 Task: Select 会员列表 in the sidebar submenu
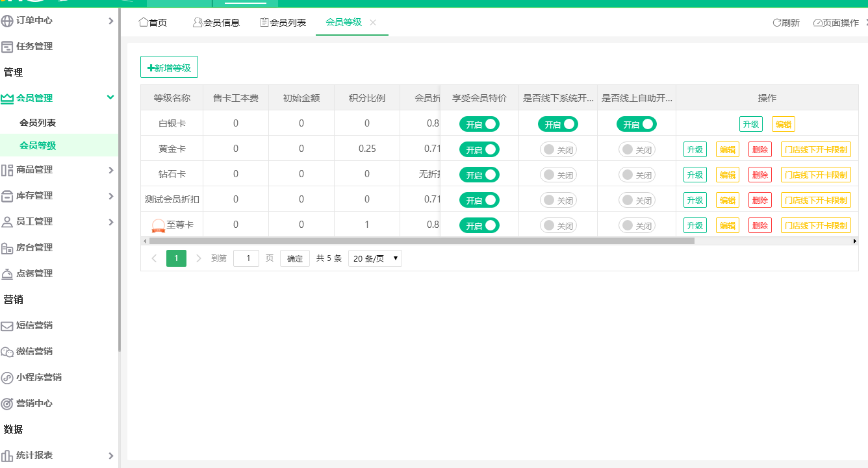[38, 123]
